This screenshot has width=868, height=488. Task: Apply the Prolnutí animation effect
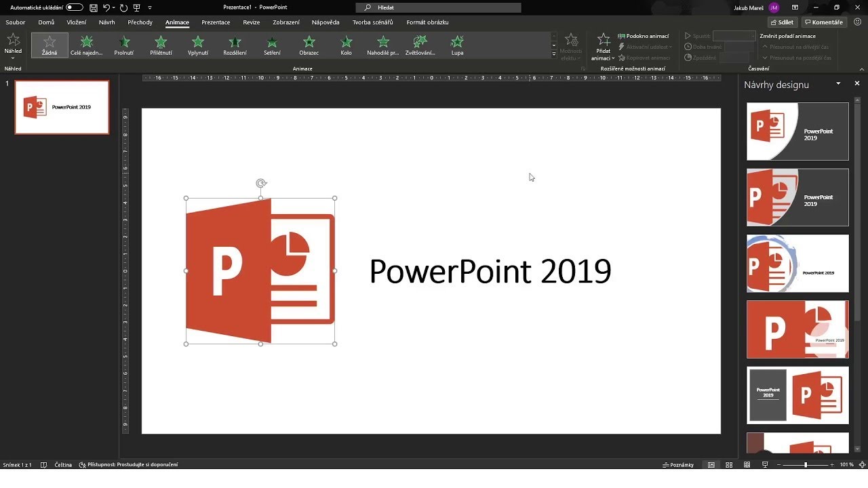(x=123, y=45)
